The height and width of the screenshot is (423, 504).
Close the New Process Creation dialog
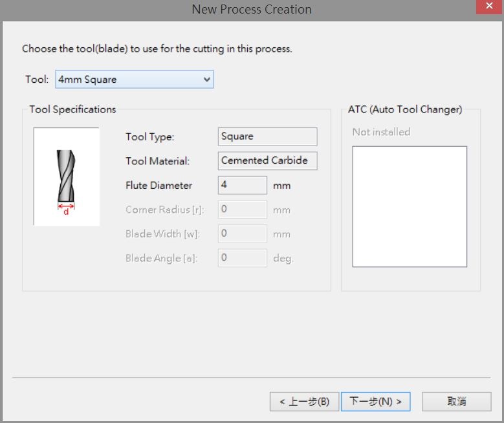[x=489, y=6]
